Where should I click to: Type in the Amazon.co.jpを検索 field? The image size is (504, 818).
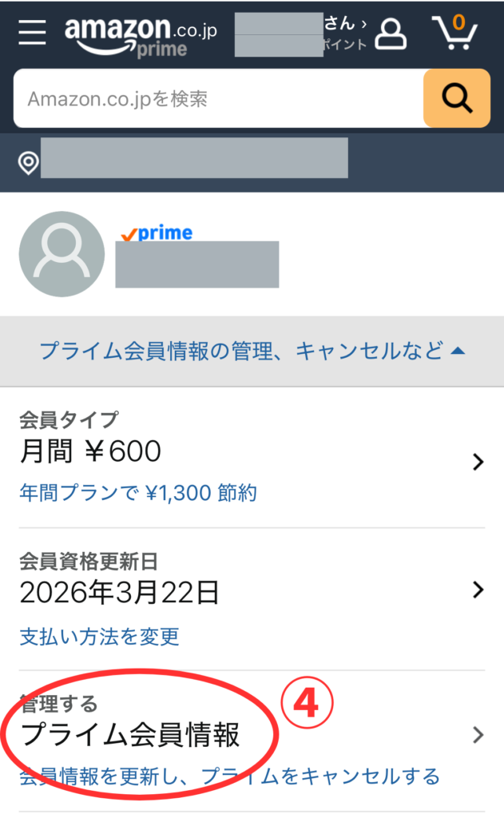[x=217, y=99]
